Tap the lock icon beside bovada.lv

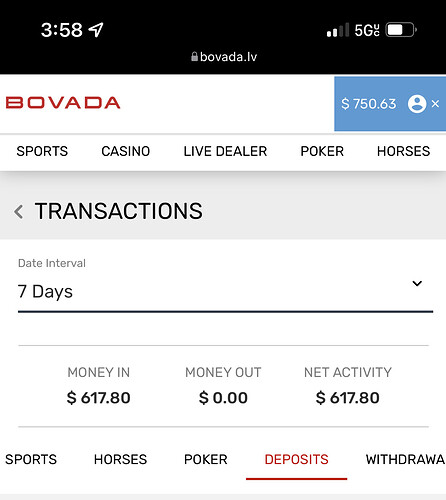pyautogui.click(x=194, y=57)
